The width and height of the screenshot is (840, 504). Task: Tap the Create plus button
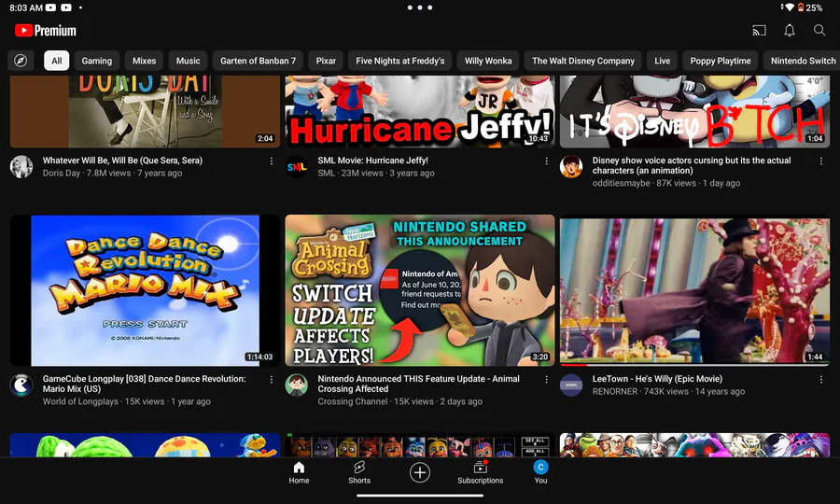tap(420, 472)
